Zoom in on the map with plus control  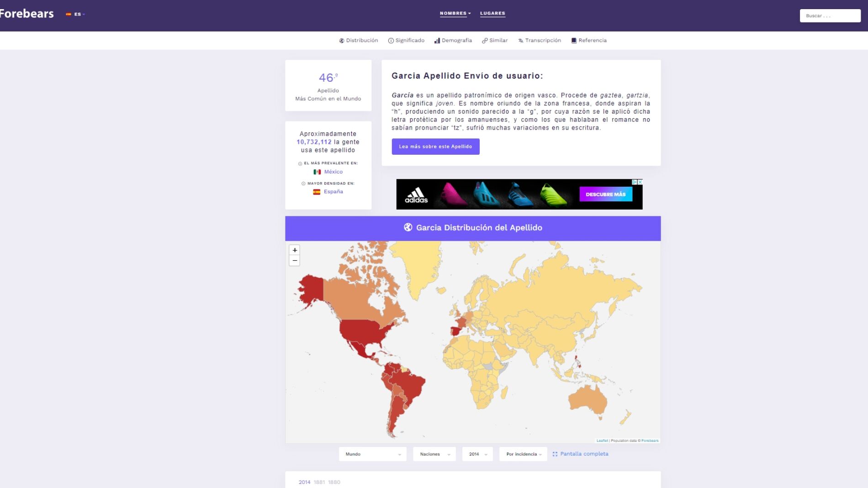295,250
